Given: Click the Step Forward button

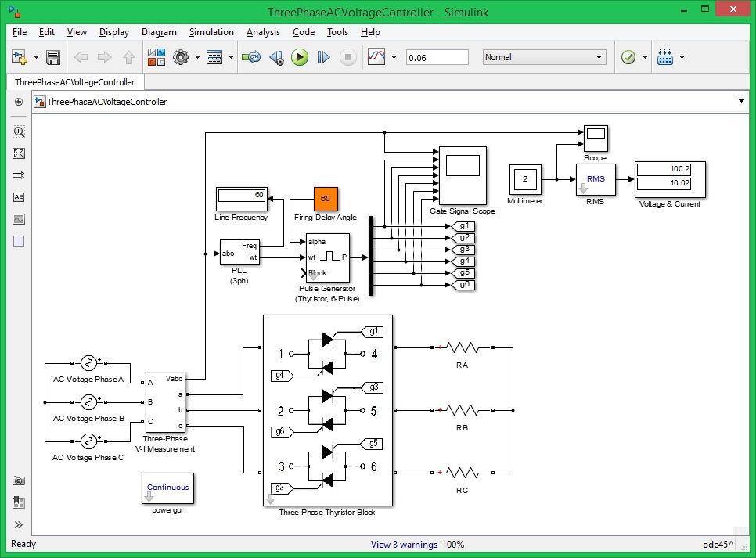Looking at the screenshot, I should tap(323, 57).
